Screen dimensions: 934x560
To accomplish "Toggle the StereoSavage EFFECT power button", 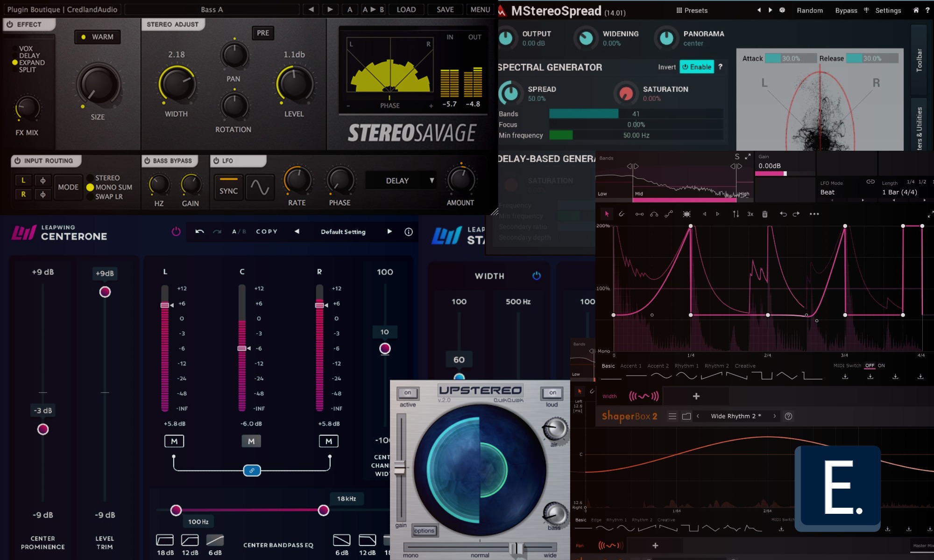I will (10, 24).
